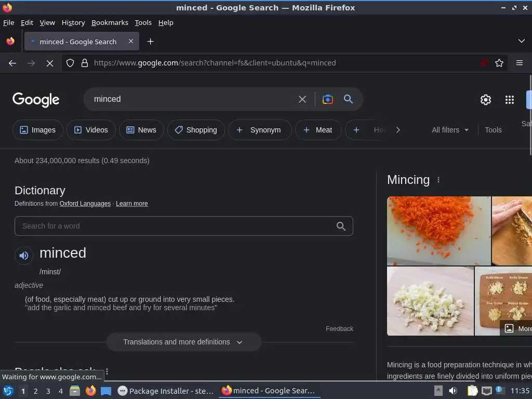This screenshot has width=532, height=399.
Task: Open the Oxford Languages link
Action: [85, 204]
